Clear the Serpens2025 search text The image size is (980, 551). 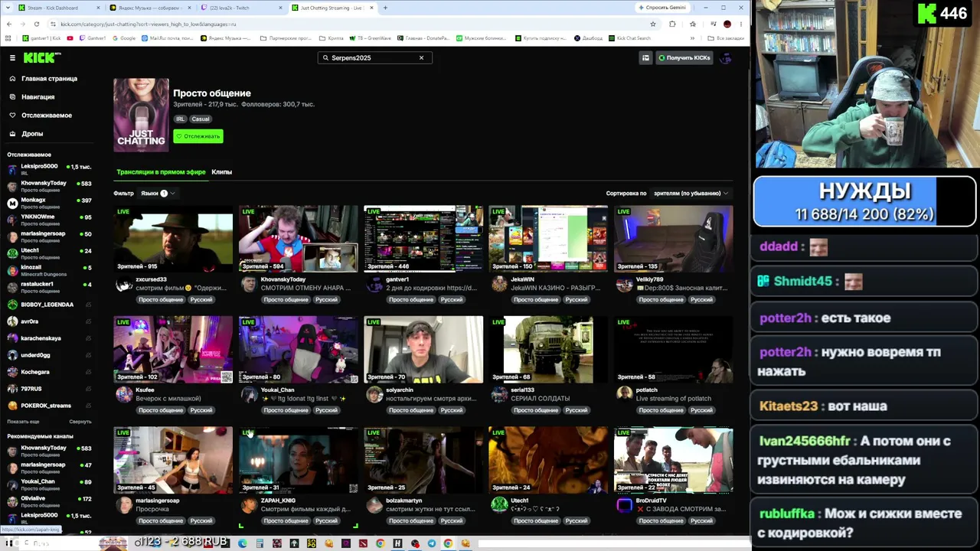pyautogui.click(x=421, y=57)
